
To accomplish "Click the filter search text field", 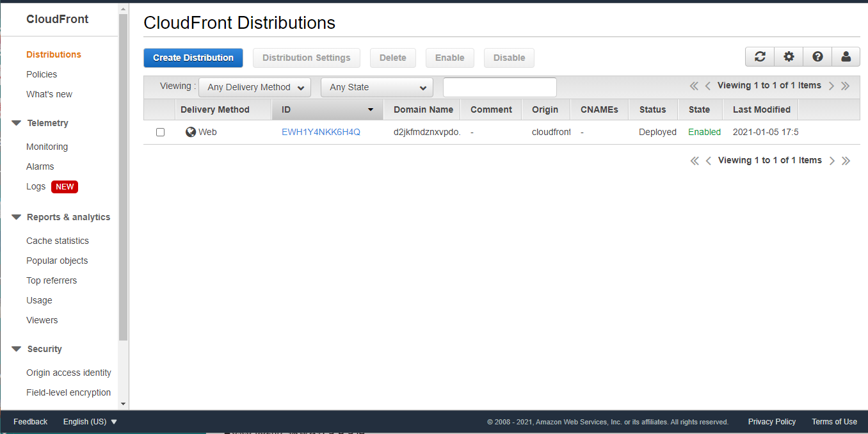I will (x=500, y=87).
